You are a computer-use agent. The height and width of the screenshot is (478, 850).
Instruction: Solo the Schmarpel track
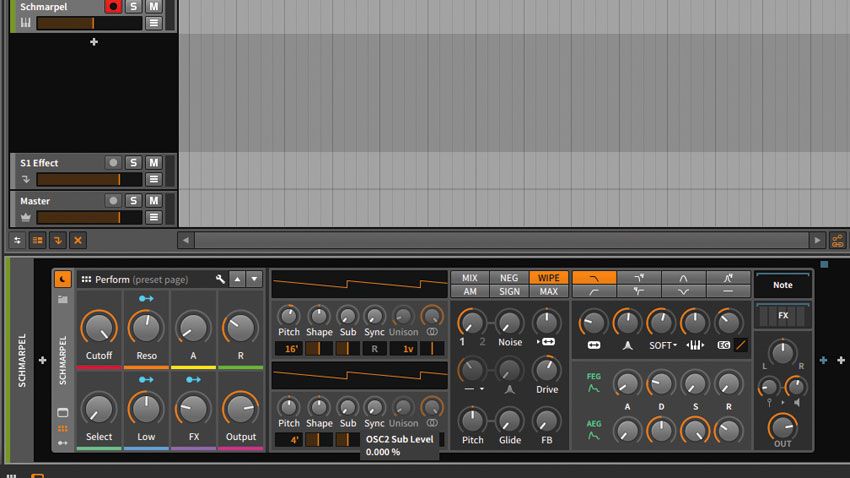[x=133, y=7]
